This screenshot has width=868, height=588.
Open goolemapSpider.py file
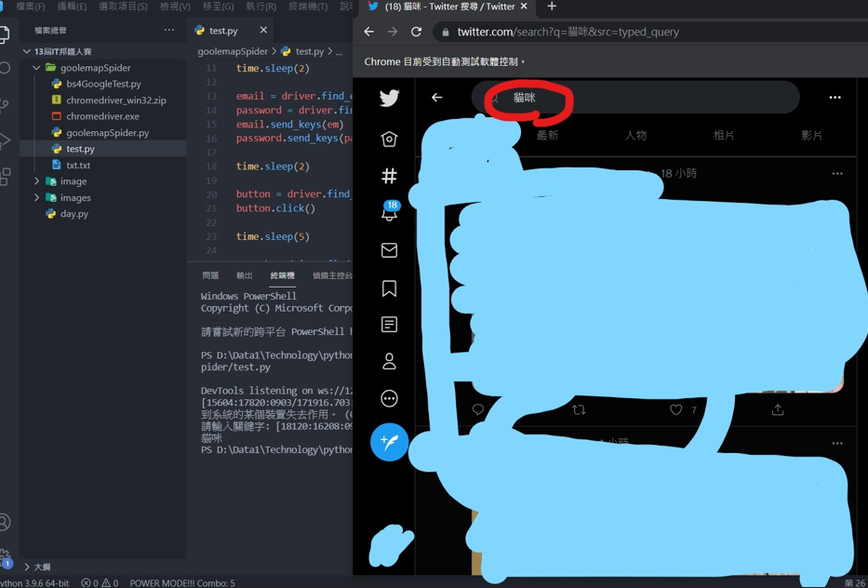coord(107,133)
